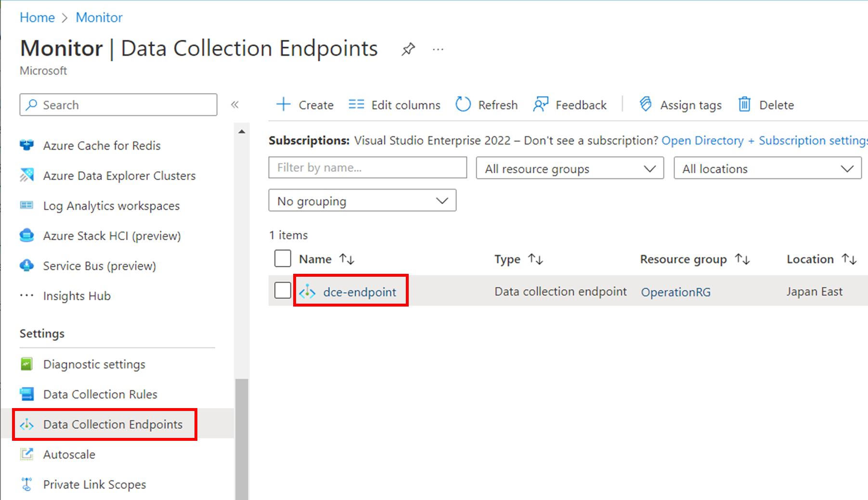Pin the Data Collection Endpoints page
Screen dimensions: 868x500
(x=408, y=49)
